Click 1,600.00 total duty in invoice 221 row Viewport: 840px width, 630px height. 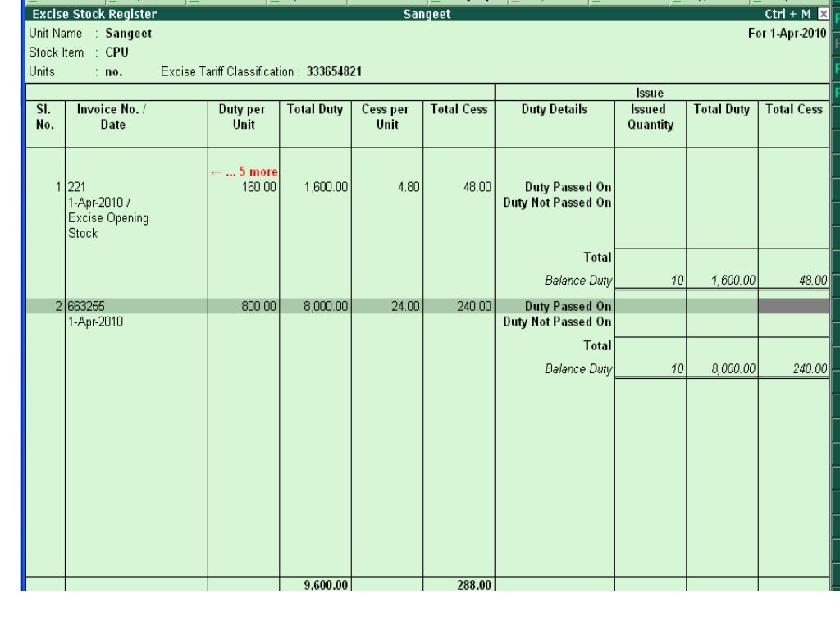[x=326, y=187]
